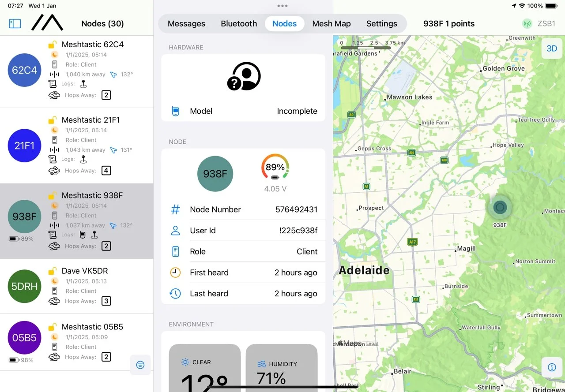Tap the Golden Grove map label
565x392 pixels.
click(504, 68)
